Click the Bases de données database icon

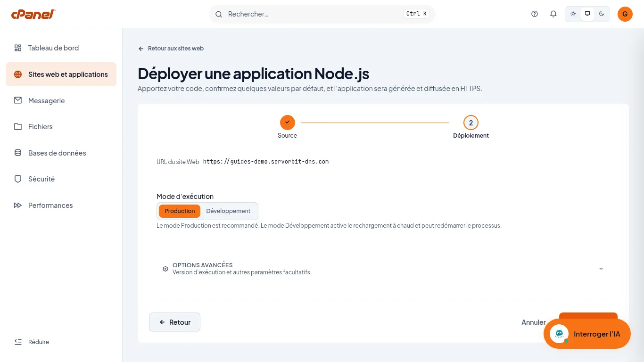pyautogui.click(x=18, y=153)
